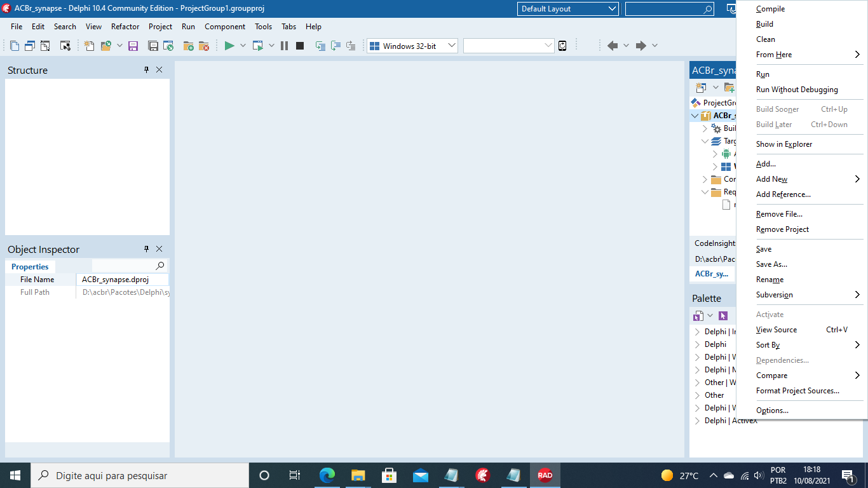Click the Object Inspector search magnifier
The image size is (868, 488).
click(160, 266)
